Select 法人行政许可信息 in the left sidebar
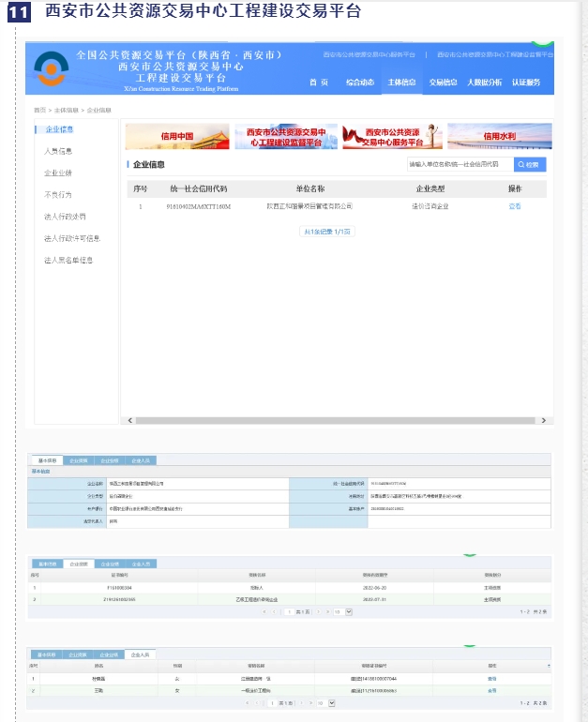This screenshot has width=588, height=722. pyautogui.click(x=72, y=238)
